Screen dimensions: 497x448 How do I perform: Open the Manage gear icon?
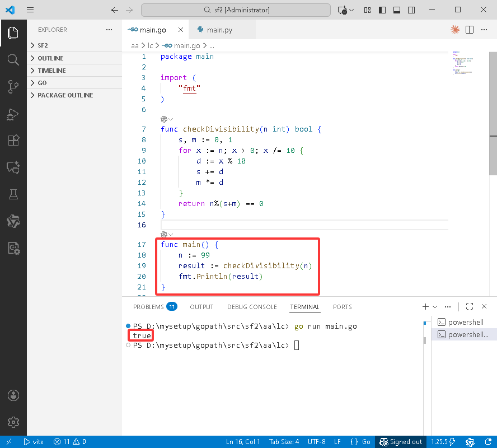(x=13, y=422)
